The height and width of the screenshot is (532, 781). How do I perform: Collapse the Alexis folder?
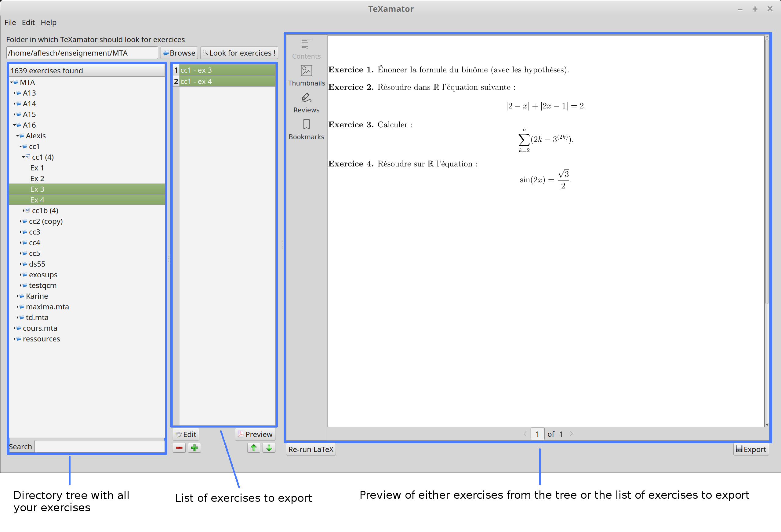(18, 136)
